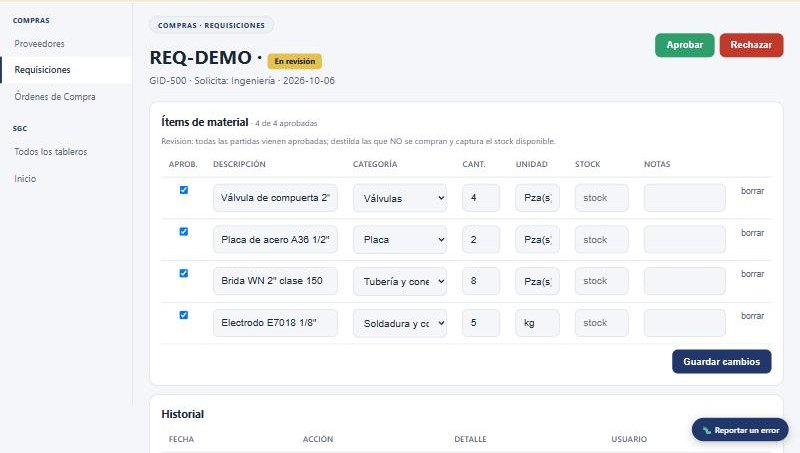
Task: Click the NOTAS column header
Action: click(x=657, y=164)
